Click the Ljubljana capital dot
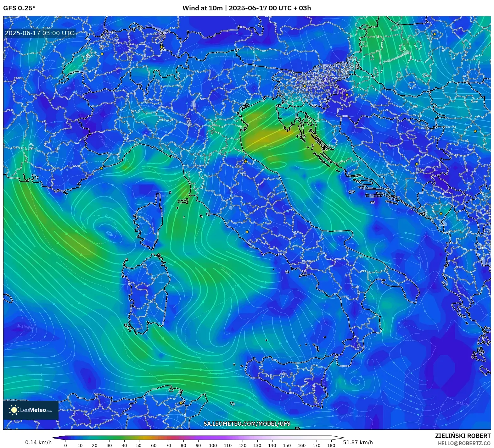The width and height of the screenshot is (494, 448). [x=305, y=86]
